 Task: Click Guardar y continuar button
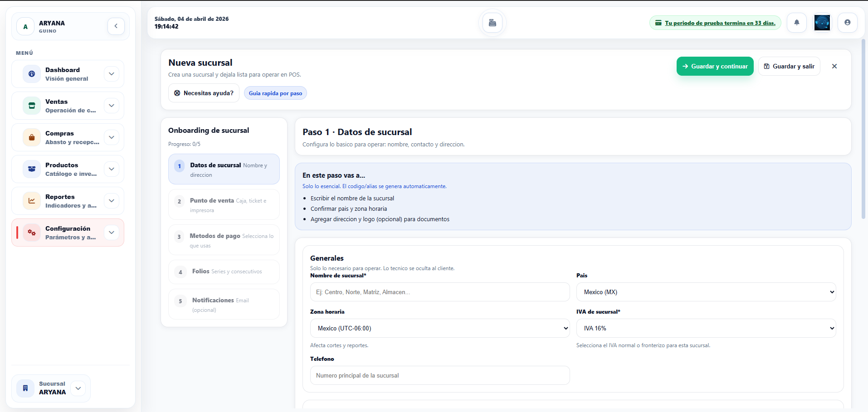point(715,66)
